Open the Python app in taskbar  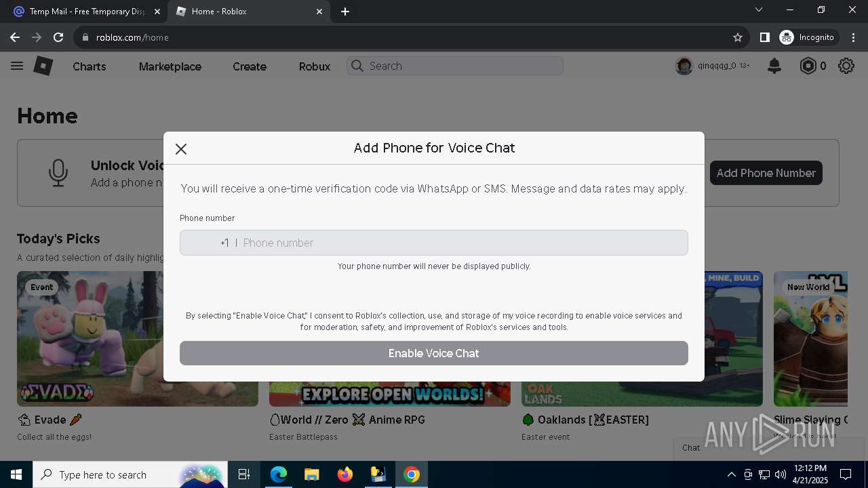[x=378, y=474]
